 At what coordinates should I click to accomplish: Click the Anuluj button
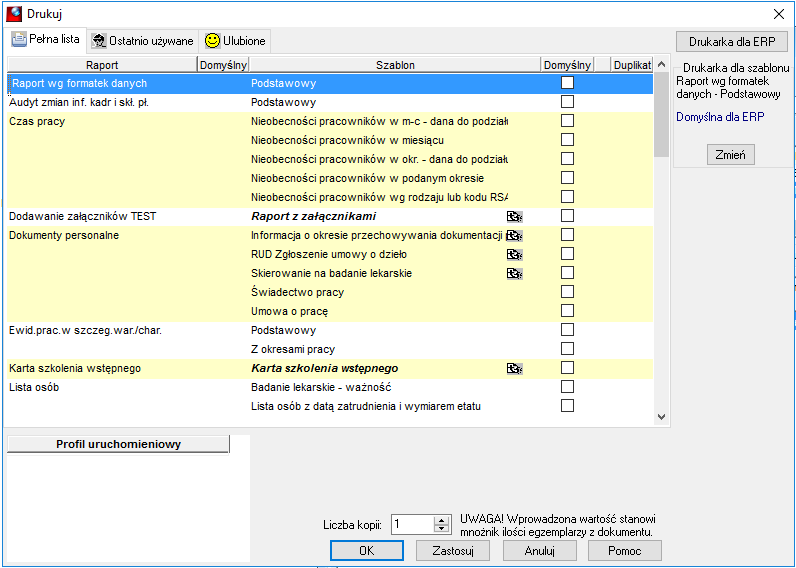(x=539, y=551)
